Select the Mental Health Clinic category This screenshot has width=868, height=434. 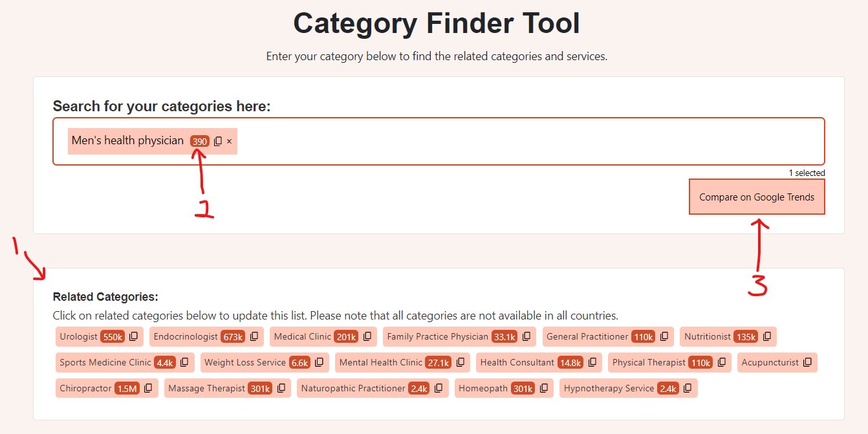[380, 362]
